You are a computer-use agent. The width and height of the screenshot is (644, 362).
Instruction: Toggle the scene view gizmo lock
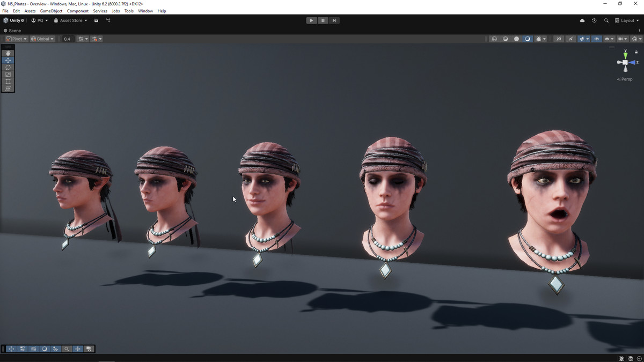(x=637, y=51)
